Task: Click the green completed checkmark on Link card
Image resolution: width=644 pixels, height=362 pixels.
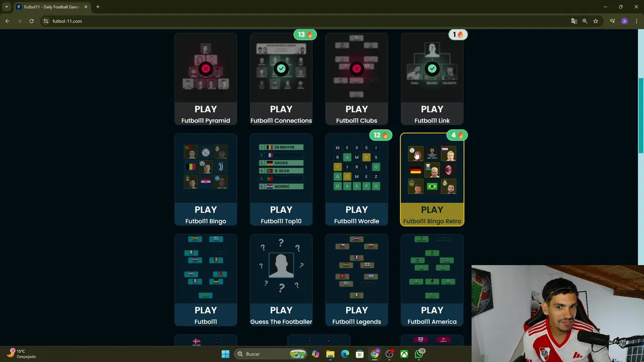Action: click(x=432, y=68)
